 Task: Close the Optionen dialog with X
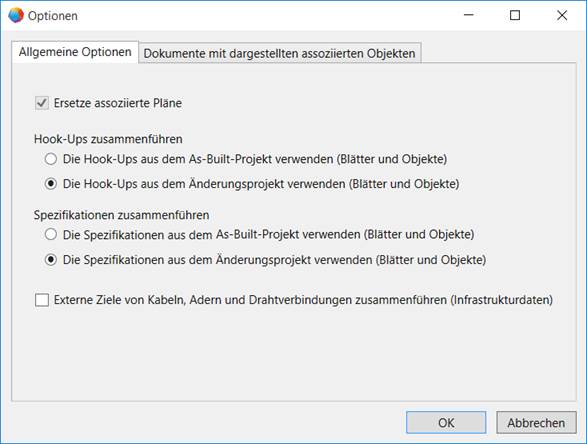point(562,15)
